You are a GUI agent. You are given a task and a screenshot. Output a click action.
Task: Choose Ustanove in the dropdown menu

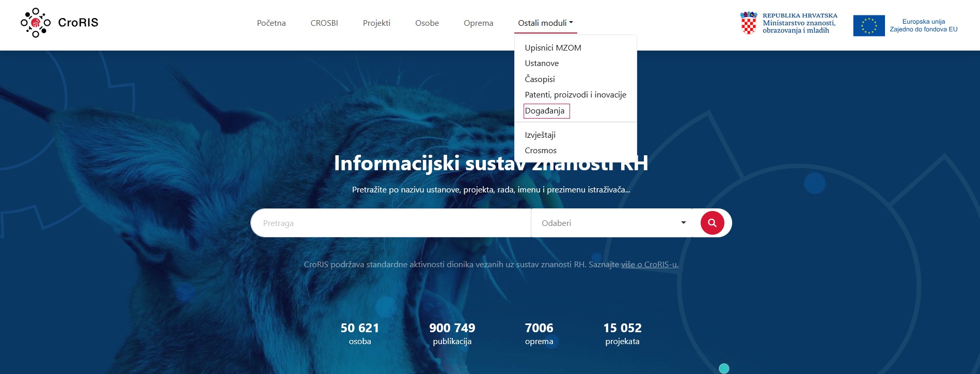(x=542, y=63)
